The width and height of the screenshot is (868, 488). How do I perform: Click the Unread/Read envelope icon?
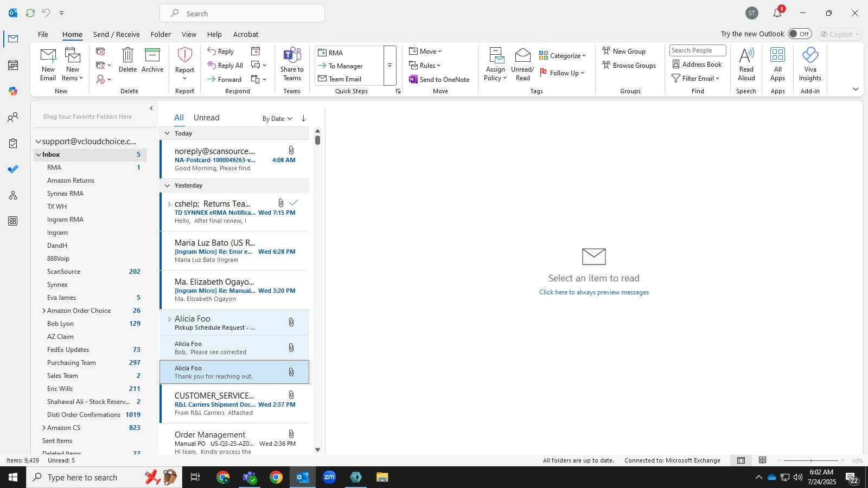coord(522,55)
